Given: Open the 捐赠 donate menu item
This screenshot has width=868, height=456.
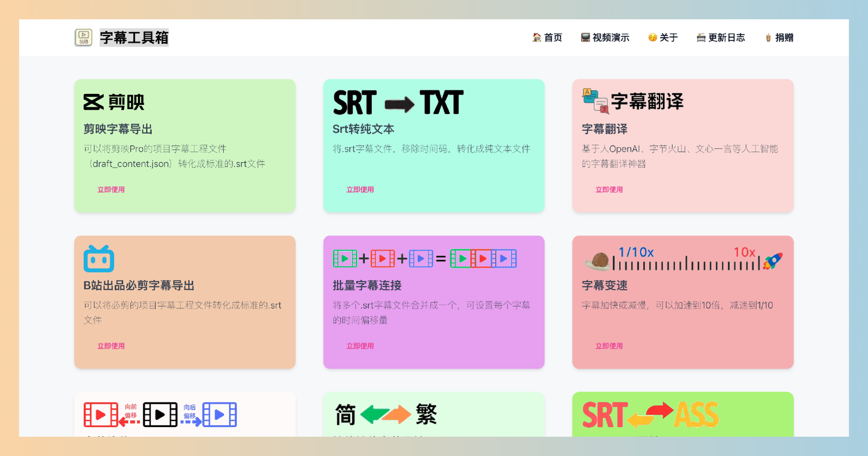Looking at the screenshot, I should (x=778, y=37).
